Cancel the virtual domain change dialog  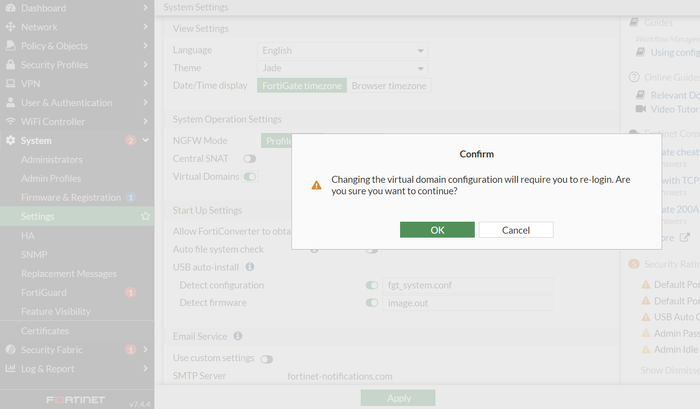point(516,230)
